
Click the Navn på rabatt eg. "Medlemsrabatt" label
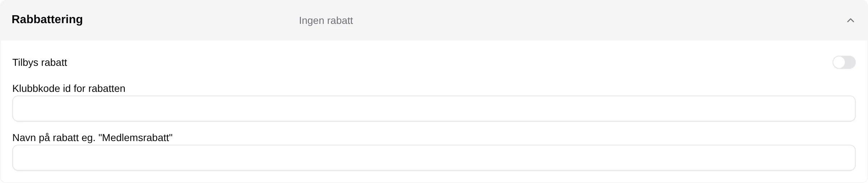click(x=92, y=138)
